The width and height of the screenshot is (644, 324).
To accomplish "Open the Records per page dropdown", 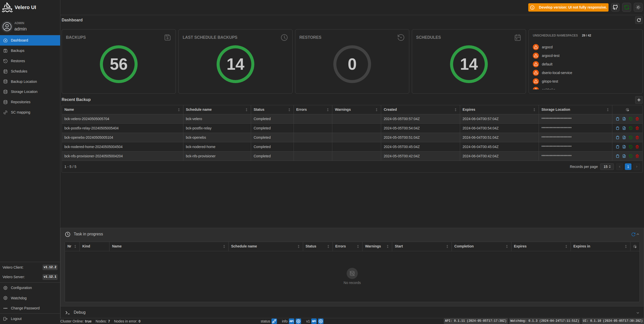I will tap(606, 167).
